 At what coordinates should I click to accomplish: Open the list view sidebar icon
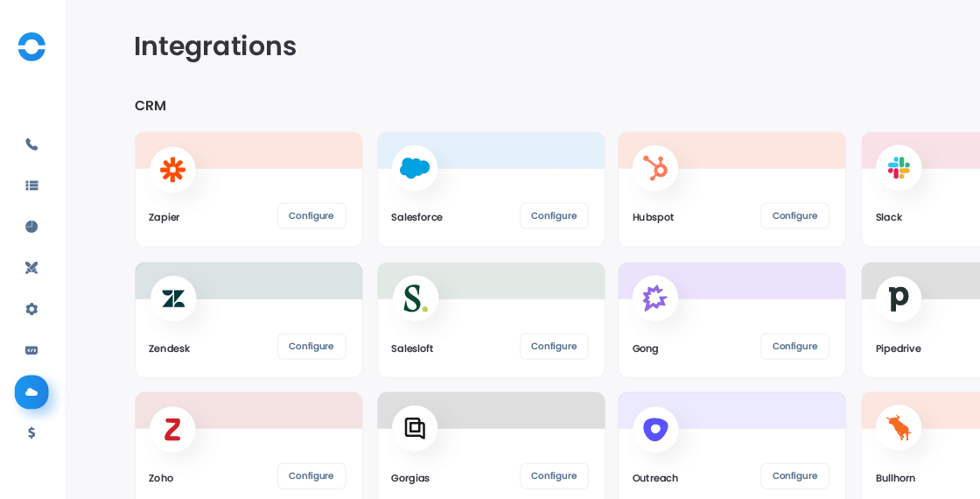[x=31, y=186]
